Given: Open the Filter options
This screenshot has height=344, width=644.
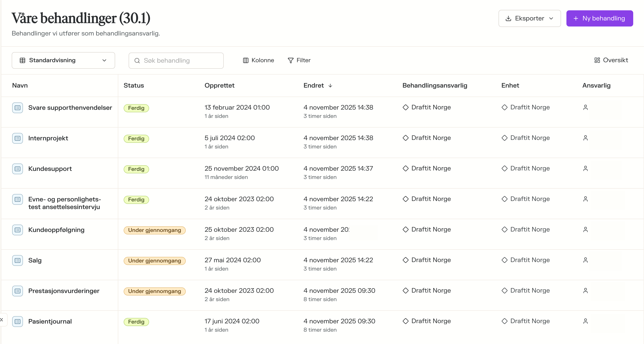Looking at the screenshot, I should point(299,60).
